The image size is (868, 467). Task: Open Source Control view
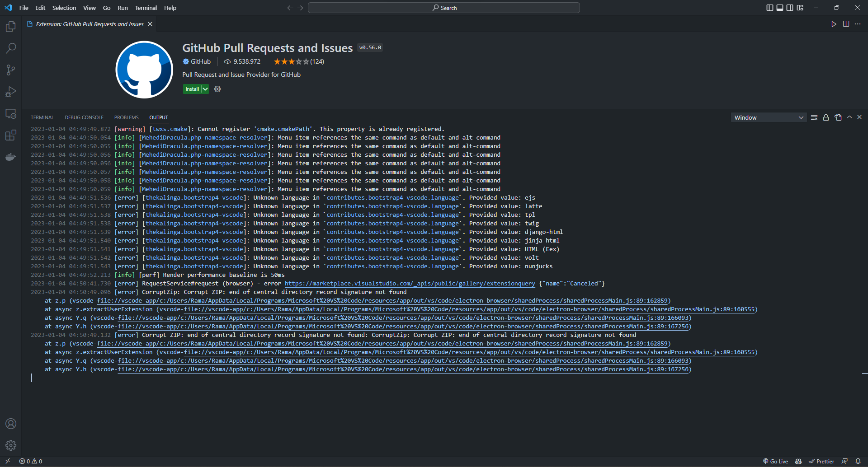point(10,70)
